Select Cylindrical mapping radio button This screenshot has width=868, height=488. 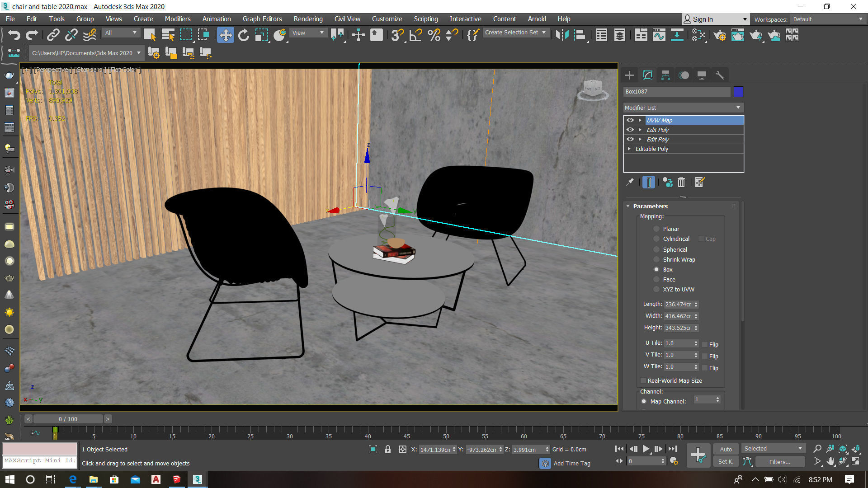pyautogui.click(x=656, y=239)
